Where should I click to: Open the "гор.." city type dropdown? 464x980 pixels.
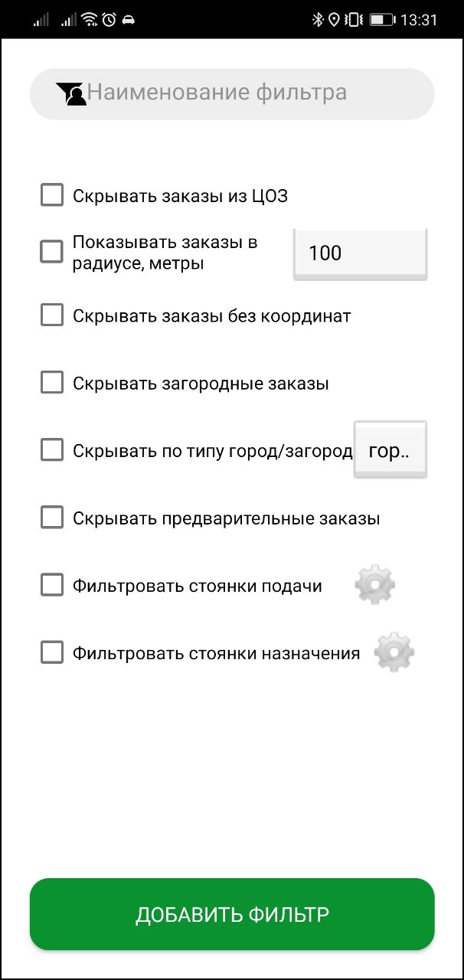390,451
